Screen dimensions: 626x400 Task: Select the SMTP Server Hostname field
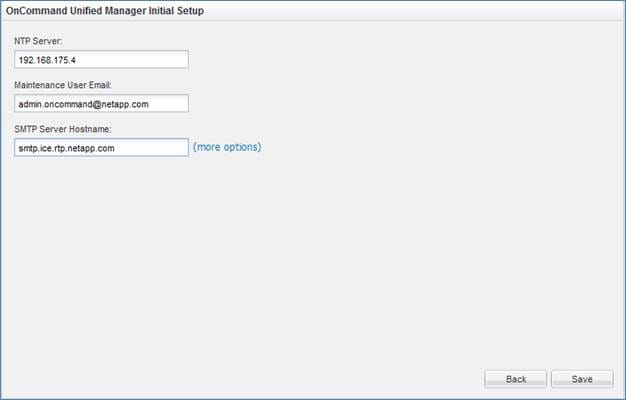tap(101, 148)
